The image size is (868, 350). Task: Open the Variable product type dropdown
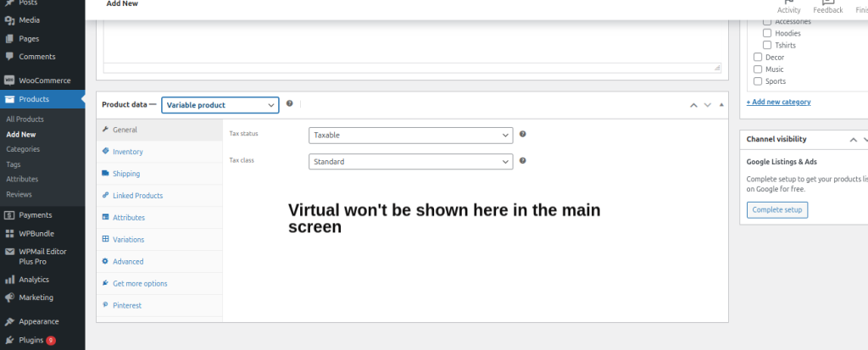point(220,105)
